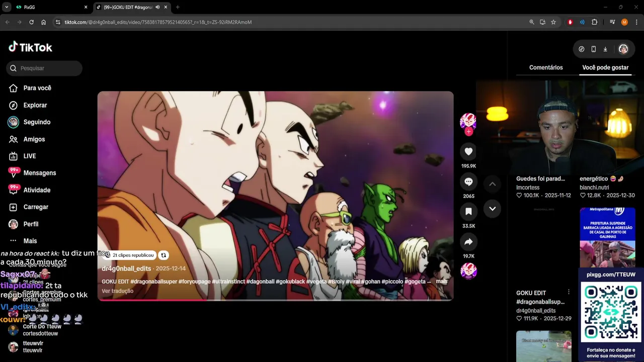
Task: Click the TikTok logo
Action: (x=30, y=47)
